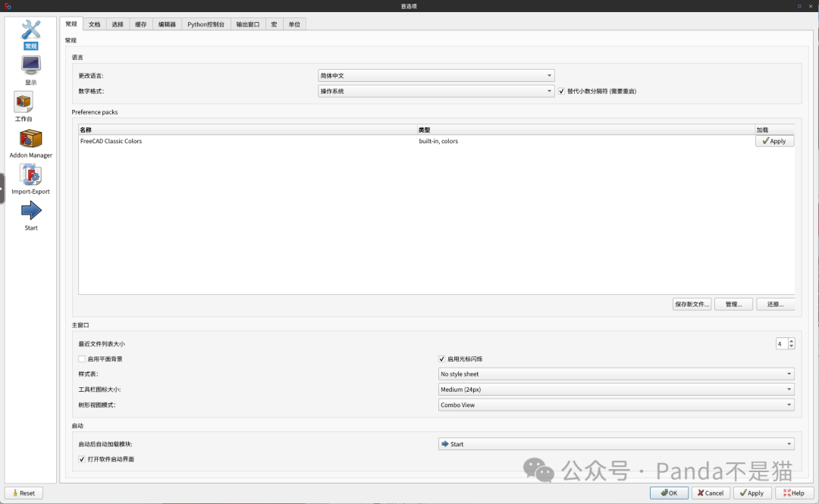
Task: Confirm with the OK button
Action: [669, 493]
